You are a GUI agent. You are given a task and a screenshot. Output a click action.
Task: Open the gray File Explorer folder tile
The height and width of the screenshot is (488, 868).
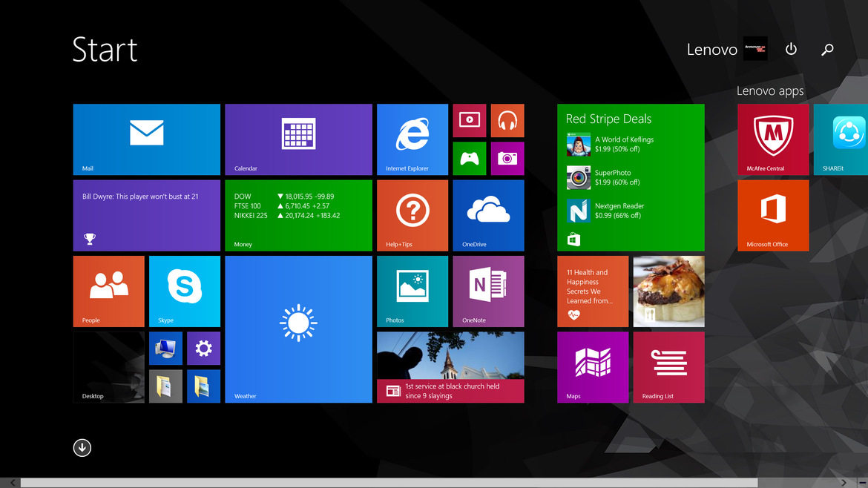[165, 386]
